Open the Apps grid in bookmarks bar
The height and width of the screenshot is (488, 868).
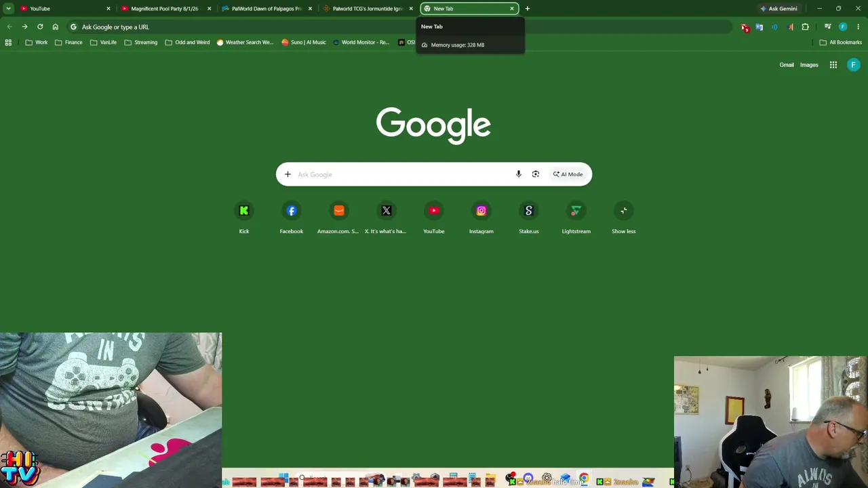click(8, 42)
